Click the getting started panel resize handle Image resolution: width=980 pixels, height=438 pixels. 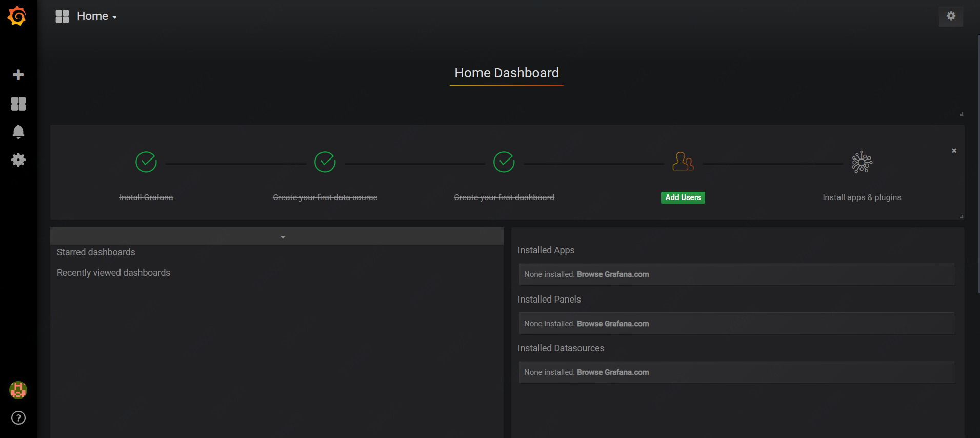point(962,216)
